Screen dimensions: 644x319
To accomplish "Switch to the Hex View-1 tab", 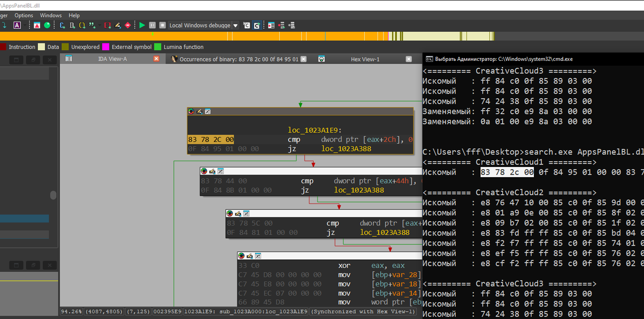I will (x=365, y=59).
